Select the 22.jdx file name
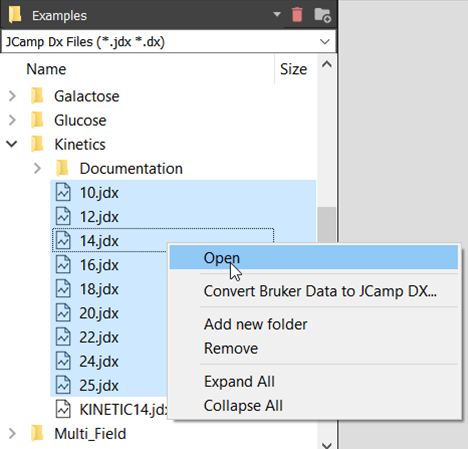Image resolution: width=468 pixels, height=449 pixels. 99,337
